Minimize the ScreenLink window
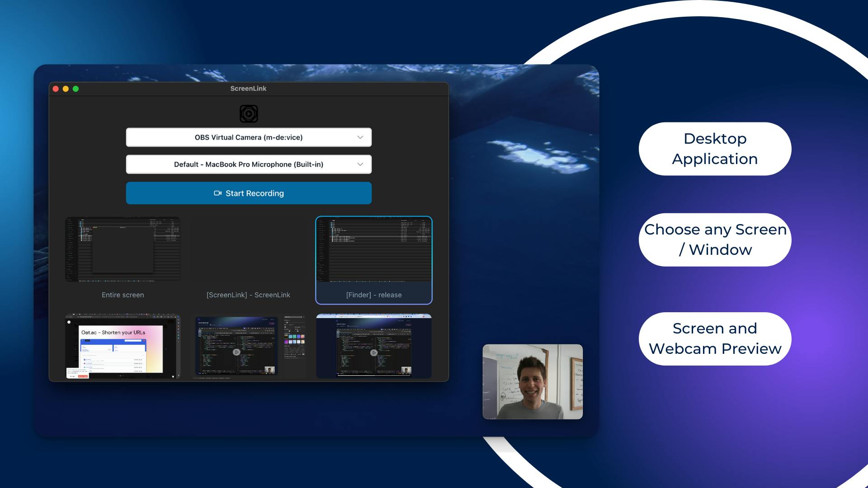This screenshot has height=488, width=868. click(66, 89)
